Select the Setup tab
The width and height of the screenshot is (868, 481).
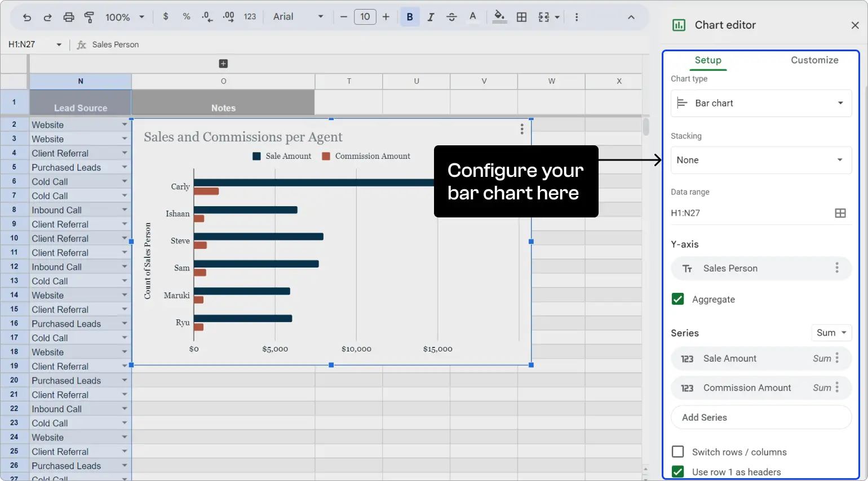(x=708, y=60)
